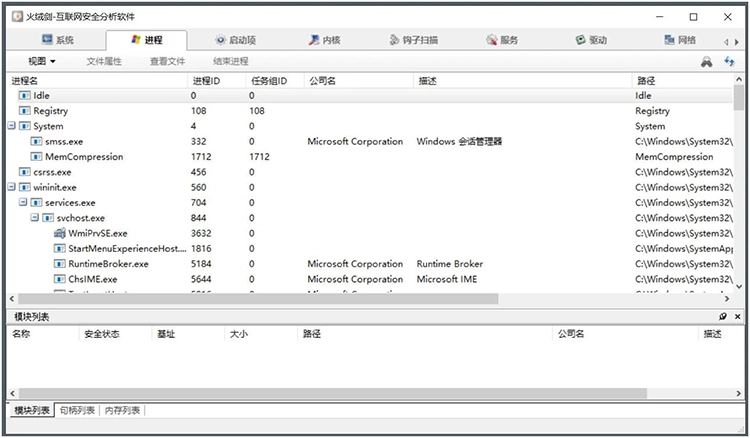The height and width of the screenshot is (438, 750).
Task: Click the RuntimeBroker.exe process icon
Action: (x=60, y=264)
